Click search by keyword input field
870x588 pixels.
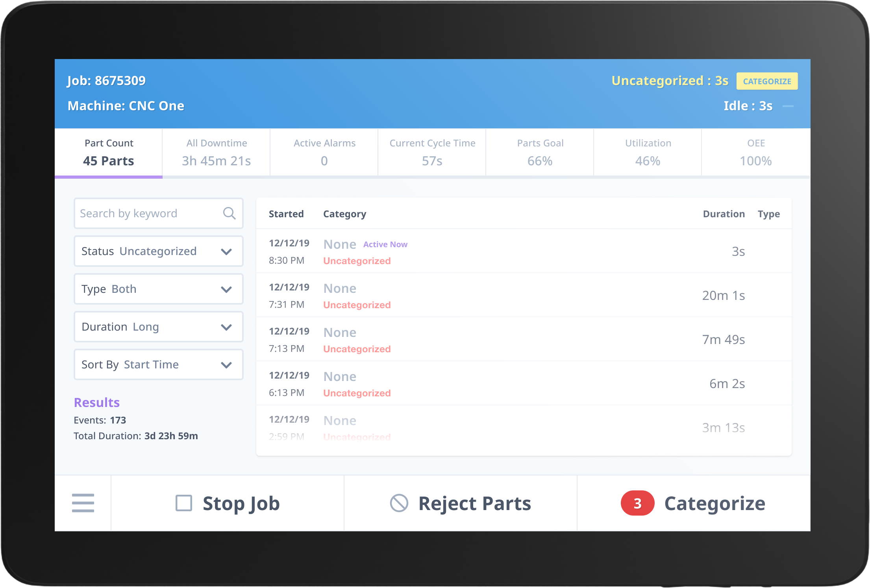pyautogui.click(x=156, y=213)
